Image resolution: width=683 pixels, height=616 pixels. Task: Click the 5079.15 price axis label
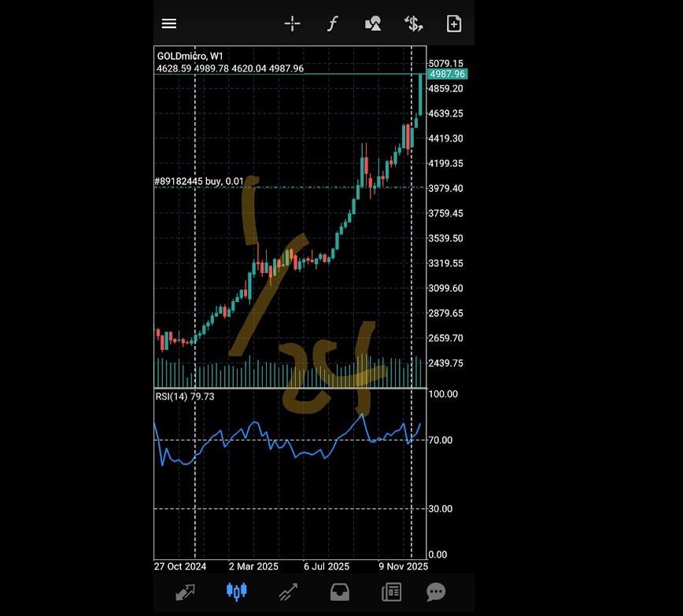coord(445,63)
